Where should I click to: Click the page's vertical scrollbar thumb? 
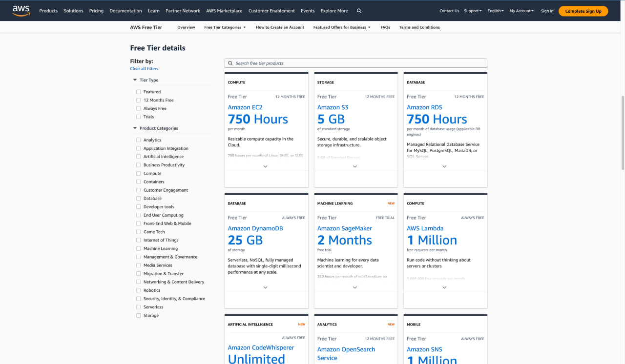pyautogui.click(x=622, y=132)
